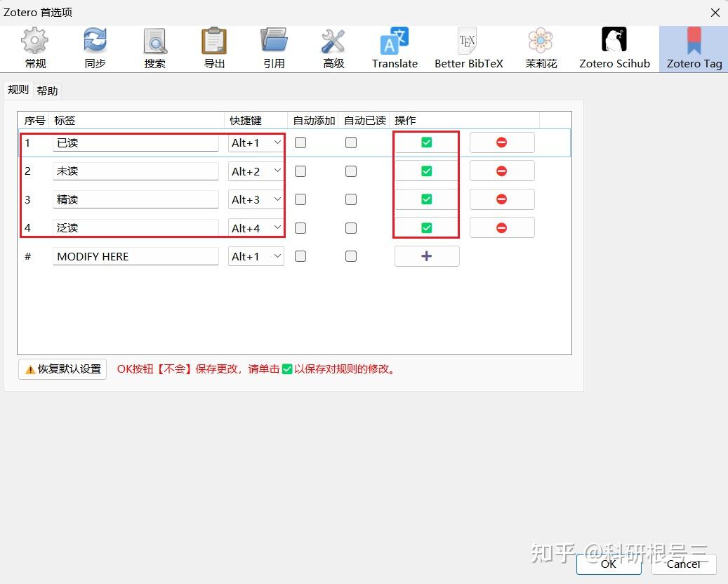Viewport: 728px width, 584px height.
Task: Delete rule 1 已读 with red minus
Action: coord(502,142)
